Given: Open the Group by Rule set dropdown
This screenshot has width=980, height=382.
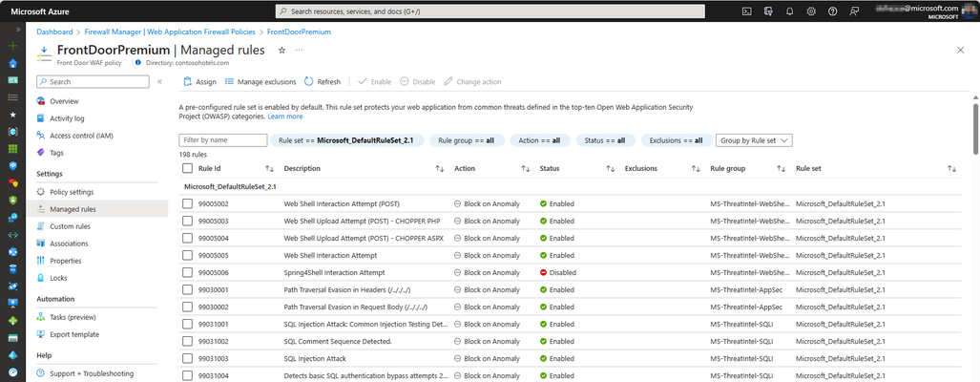Looking at the screenshot, I should point(754,140).
